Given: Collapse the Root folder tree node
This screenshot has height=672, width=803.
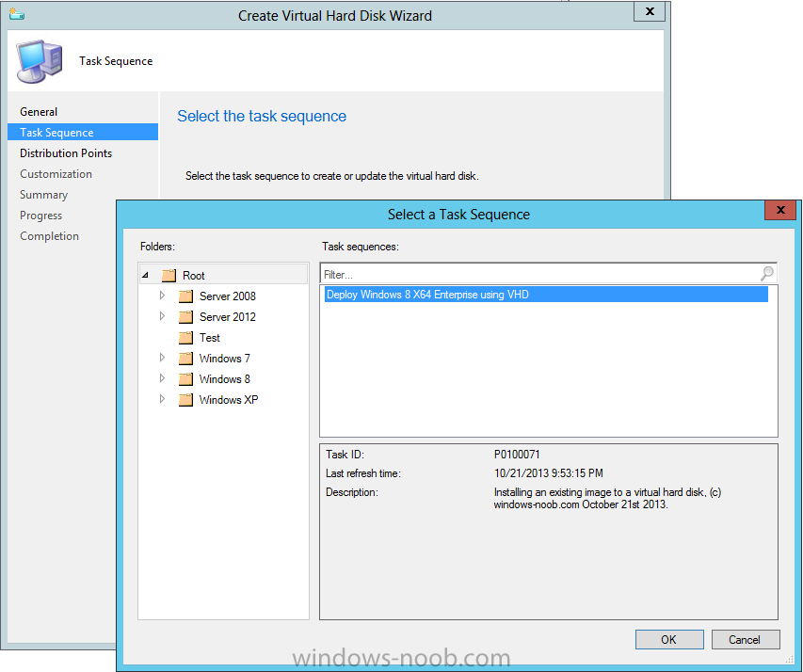Looking at the screenshot, I should [x=145, y=275].
